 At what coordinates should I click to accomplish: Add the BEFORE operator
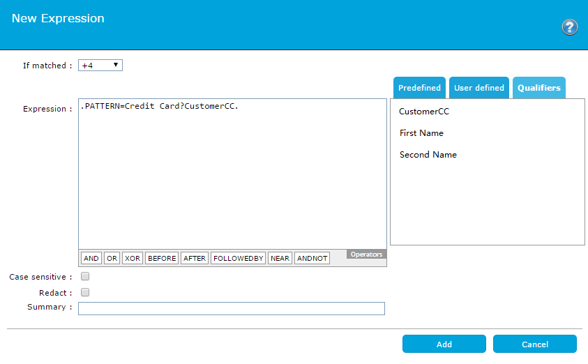coord(162,258)
